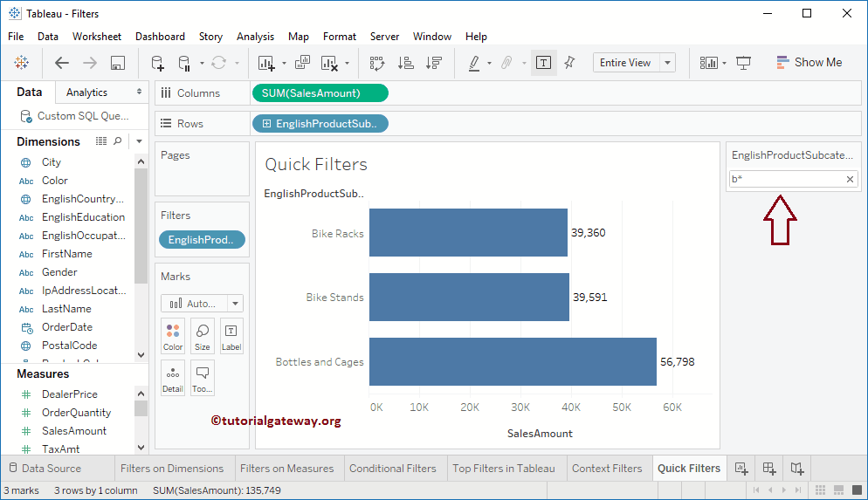The image size is (868, 500).
Task: Click the New Worksheet tab icon
Action: click(741, 469)
